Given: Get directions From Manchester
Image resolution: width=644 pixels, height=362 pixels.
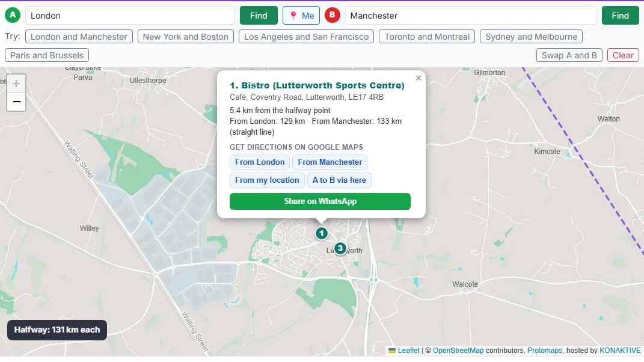Looking at the screenshot, I should pos(330,162).
